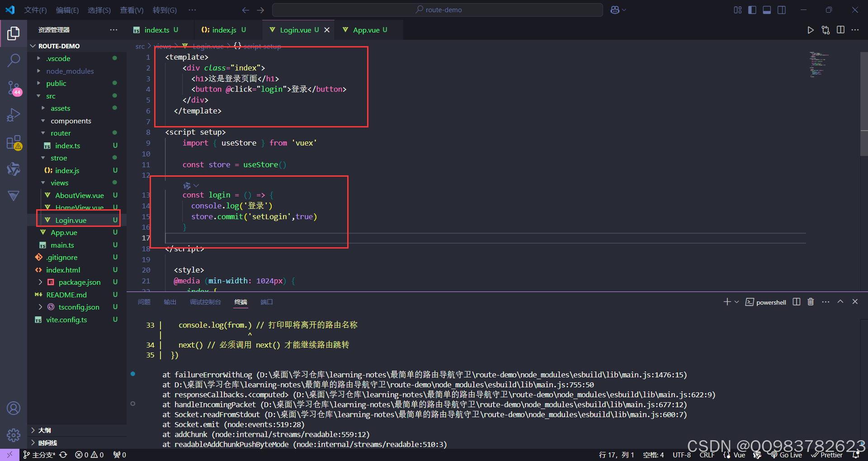Screen dimensions: 868x461
Task: Click the route-demo command center search box
Action: point(438,10)
